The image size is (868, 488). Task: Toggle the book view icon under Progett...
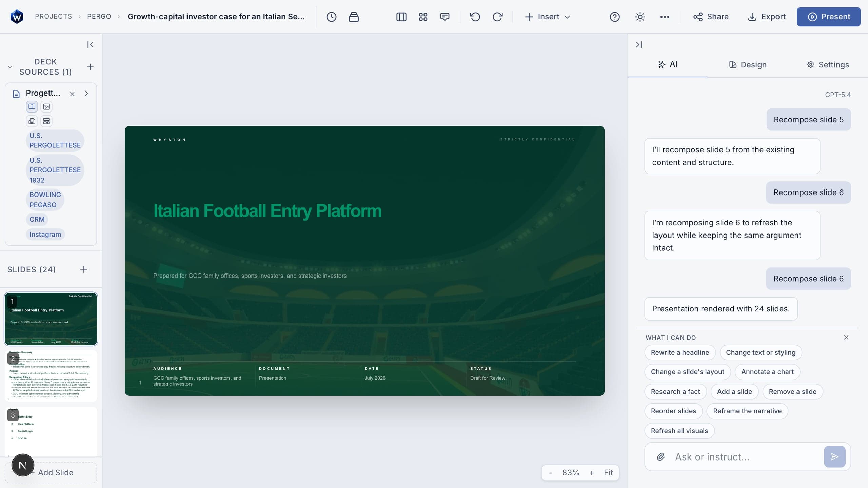(32, 106)
